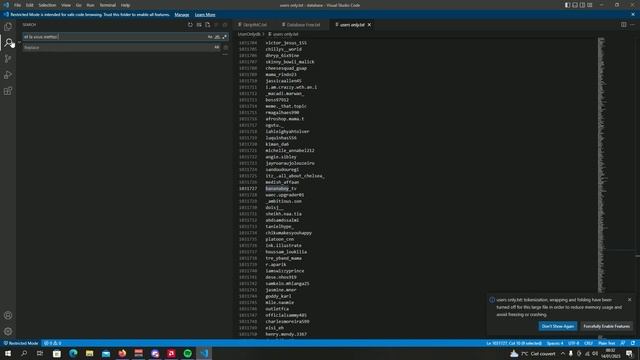Open CRLF end of line selector
Image resolution: width=640 pixels, height=360 pixels.
point(588,343)
